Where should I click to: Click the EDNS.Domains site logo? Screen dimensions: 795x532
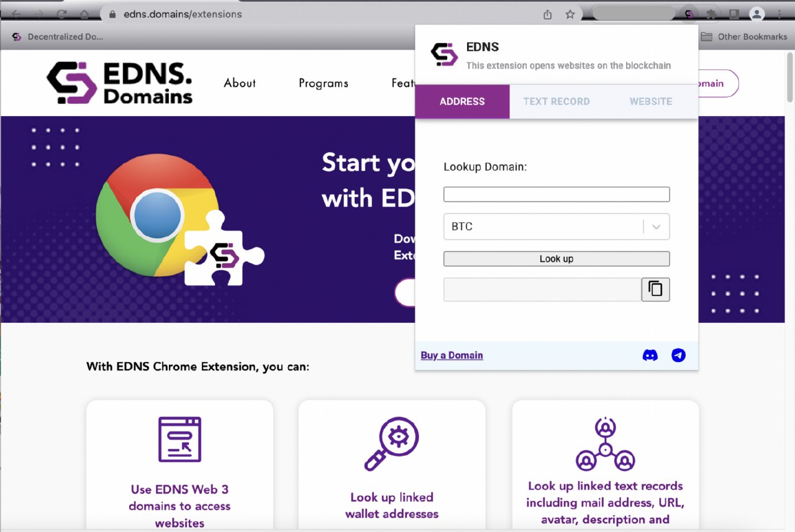pyautogui.click(x=119, y=83)
